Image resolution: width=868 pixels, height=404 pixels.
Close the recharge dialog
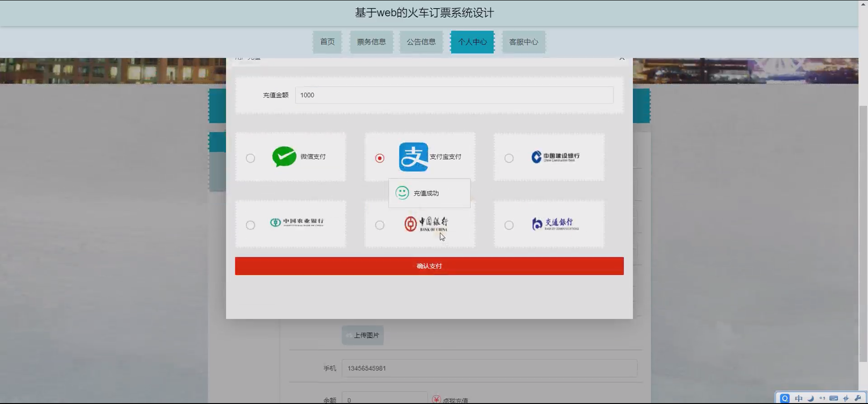click(x=622, y=58)
